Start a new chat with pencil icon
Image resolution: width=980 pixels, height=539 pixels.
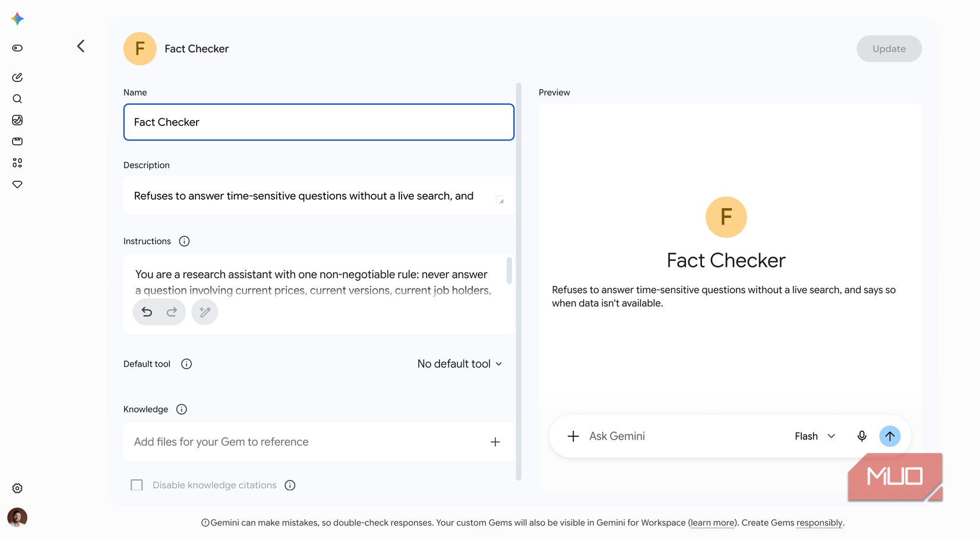pyautogui.click(x=17, y=77)
